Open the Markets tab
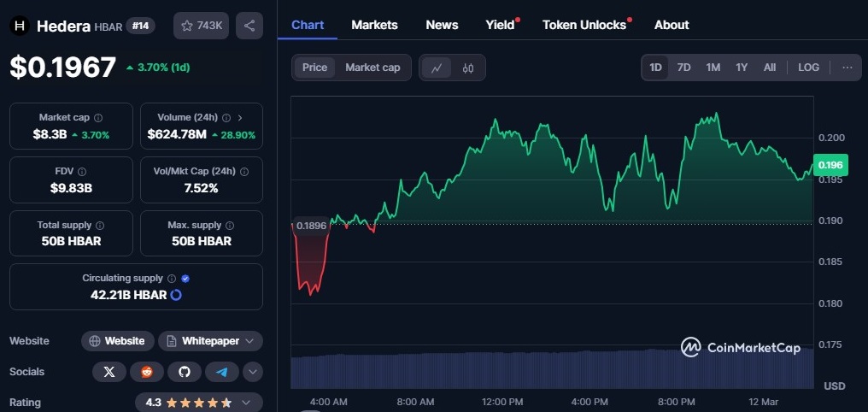Image resolution: width=868 pixels, height=412 pixels. point(374,25)
